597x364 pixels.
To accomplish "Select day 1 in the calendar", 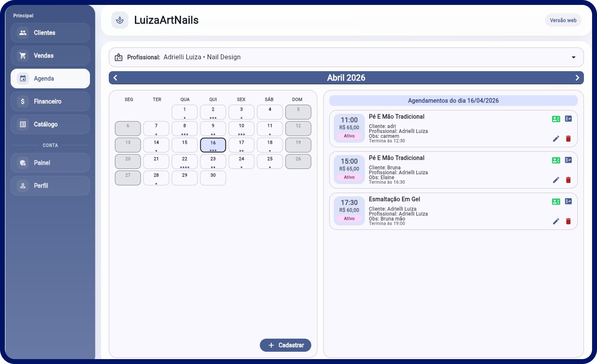I will coord(185,112).
